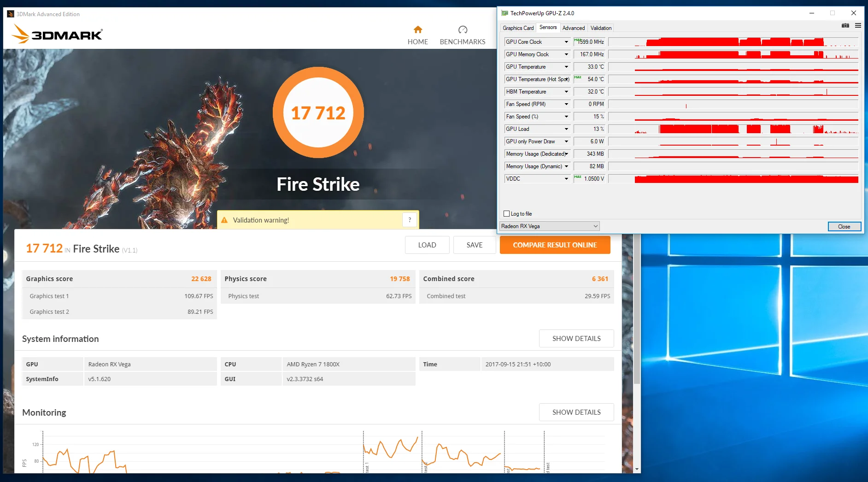
Task: Open Radeon RX Vega GPU selector
Action: point(549,226)
